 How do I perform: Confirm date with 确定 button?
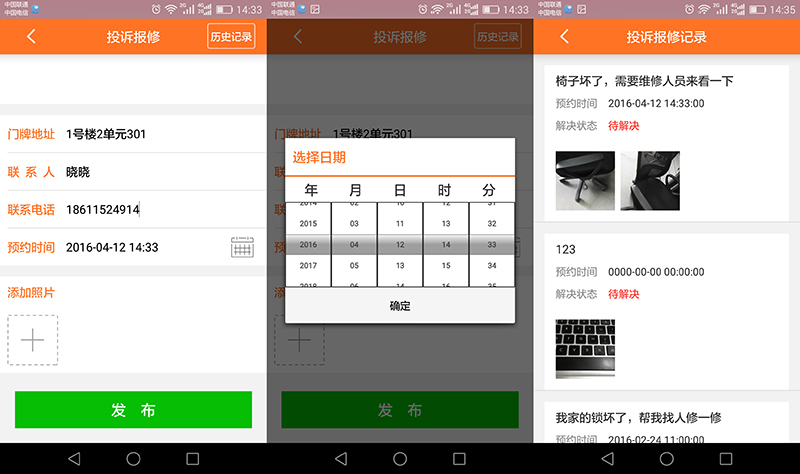[400, 306]
